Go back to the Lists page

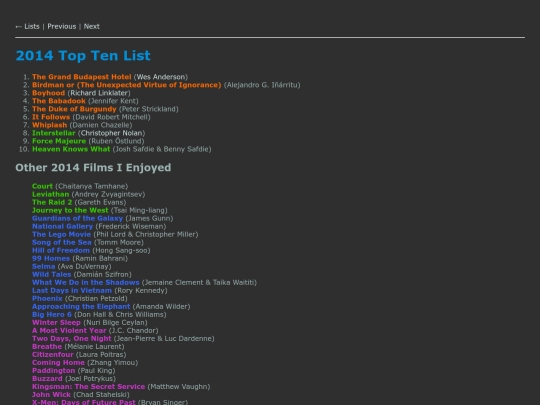(27, 27)
